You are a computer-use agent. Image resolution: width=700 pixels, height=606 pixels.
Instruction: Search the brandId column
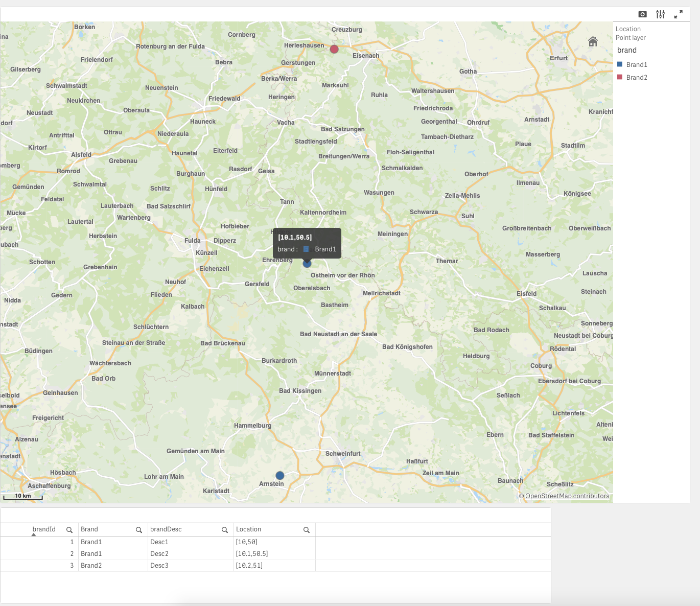(69, 530)
